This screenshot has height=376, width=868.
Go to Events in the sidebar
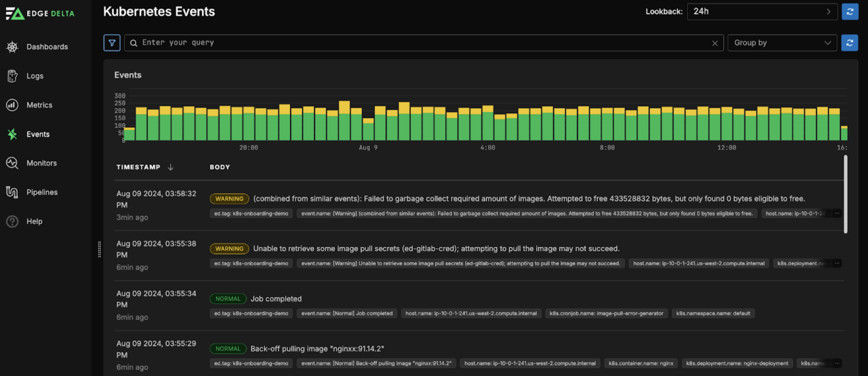[38, 134]
